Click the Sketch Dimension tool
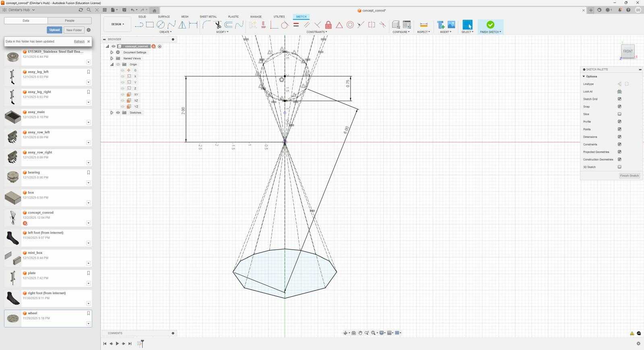644x350 pixels. point(193,25)
